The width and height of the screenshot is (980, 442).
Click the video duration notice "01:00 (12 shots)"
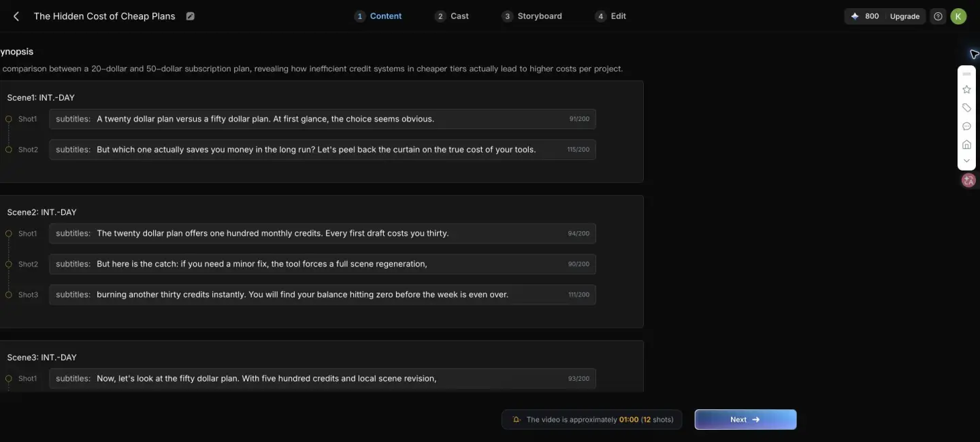pos(646,420)
